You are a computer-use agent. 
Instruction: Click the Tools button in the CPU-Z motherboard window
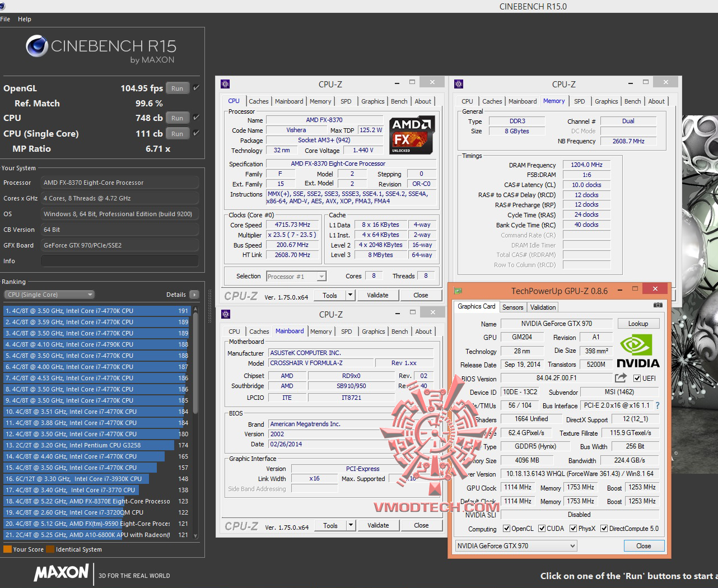pyautogui.click(x=330, y=525)
